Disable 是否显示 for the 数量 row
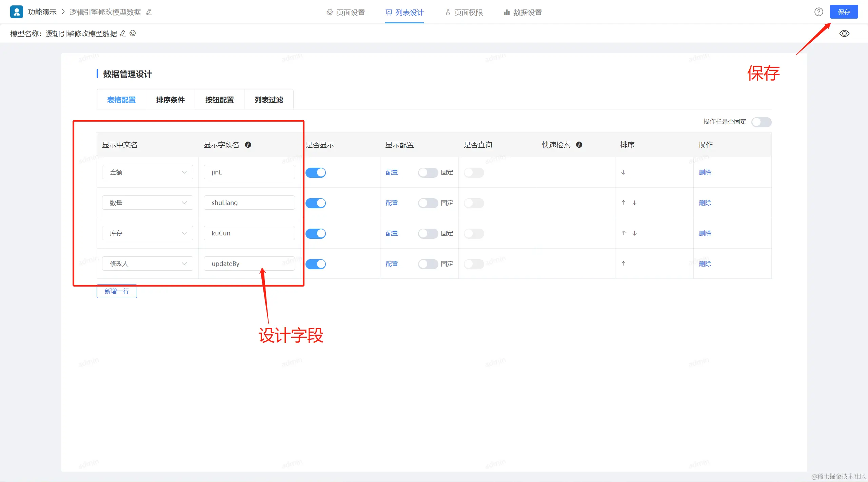Viewport: 868px width, 482px height. 315,203
